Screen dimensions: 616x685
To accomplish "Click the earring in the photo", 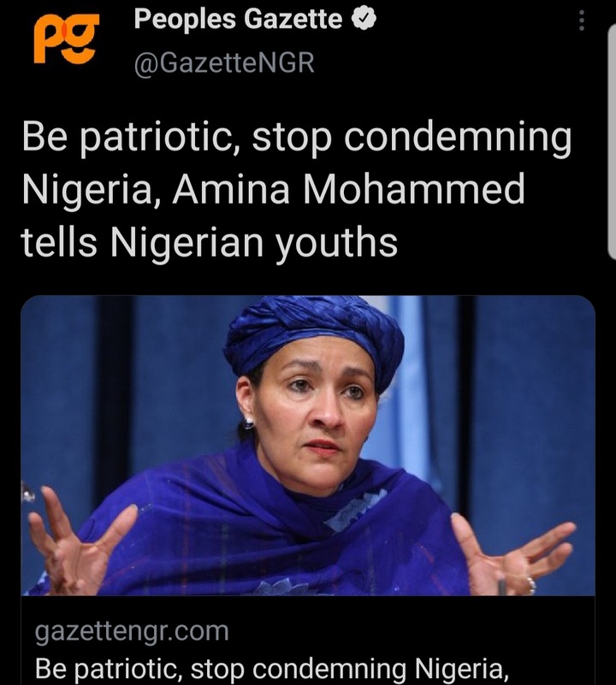I will tap(248, 422).
